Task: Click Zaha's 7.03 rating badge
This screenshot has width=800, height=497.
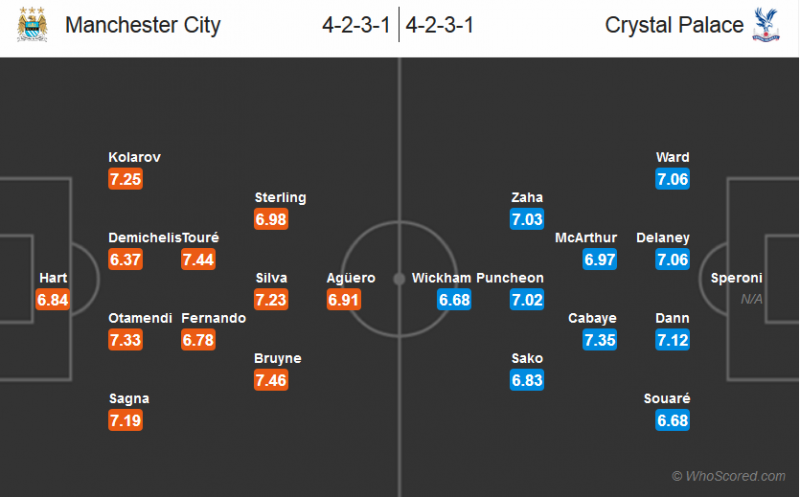Action: [x=527, y=219]
